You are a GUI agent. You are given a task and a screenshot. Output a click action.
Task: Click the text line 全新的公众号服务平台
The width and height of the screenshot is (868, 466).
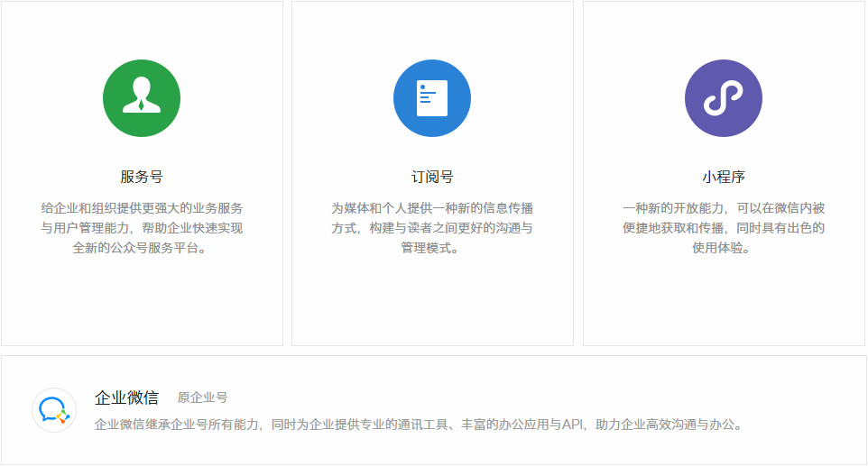click(142, 248)
